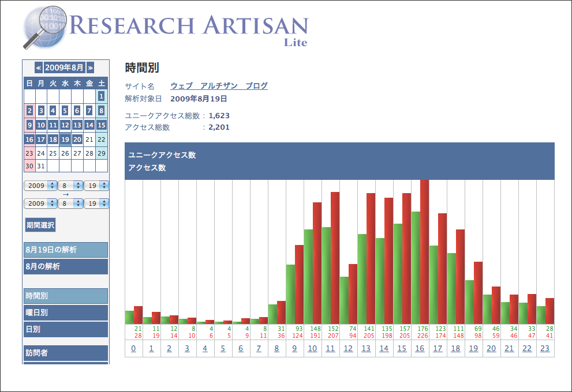Click hour link 0 below the chart
Viewport: 572px width, 392px height.
click(133, 348)
